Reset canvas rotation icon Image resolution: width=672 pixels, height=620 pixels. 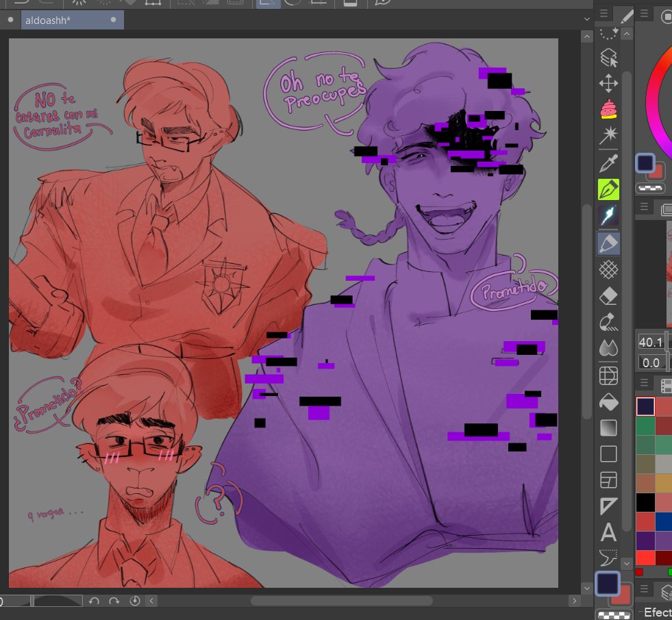point(134,601)
